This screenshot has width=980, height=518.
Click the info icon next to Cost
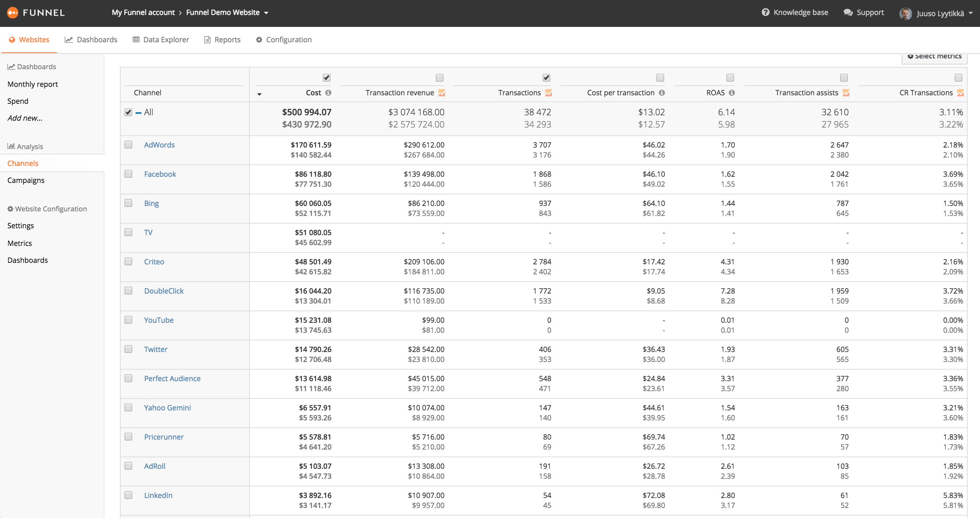click(328, 93)
